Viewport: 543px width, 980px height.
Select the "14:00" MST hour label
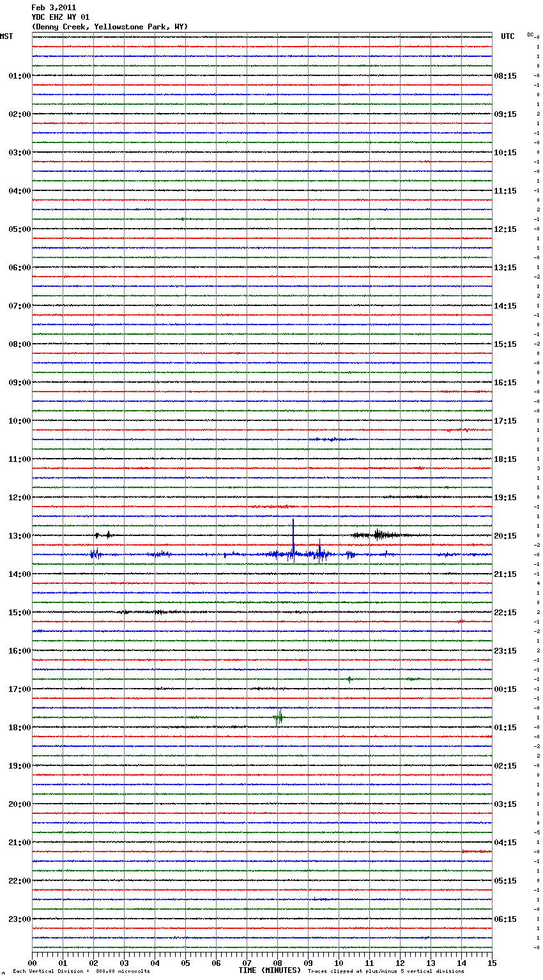tap(20, 574)
